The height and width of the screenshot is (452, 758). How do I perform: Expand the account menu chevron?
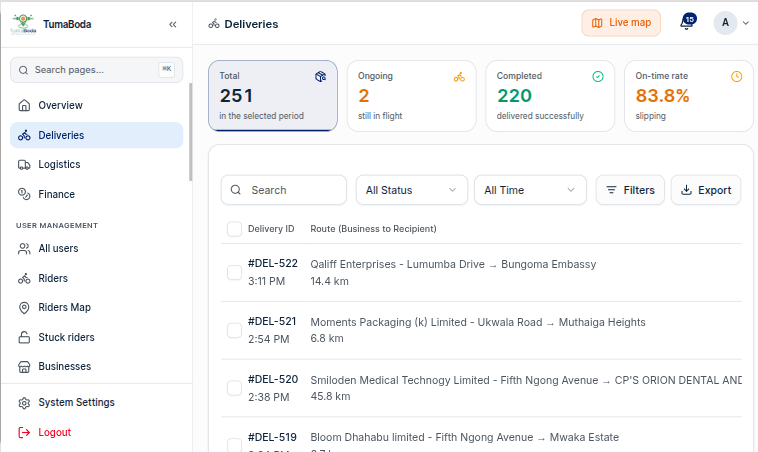[x=745, y=23]
